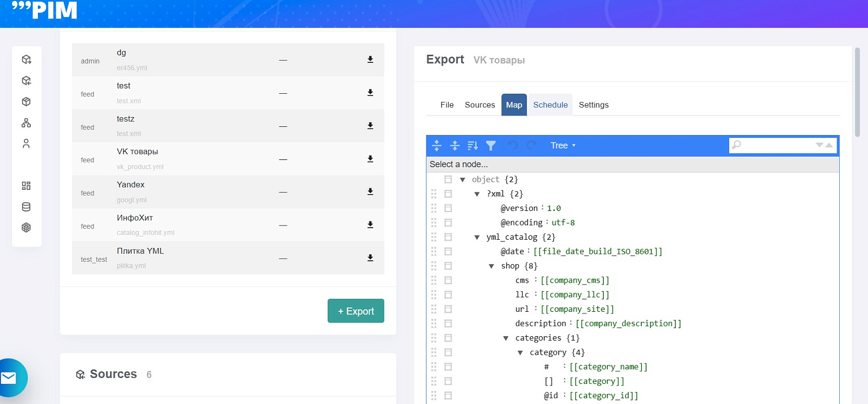Select the ИнфоХит feed entry
The width and height of the screenshot is (868, 404).
pos(228,225)
